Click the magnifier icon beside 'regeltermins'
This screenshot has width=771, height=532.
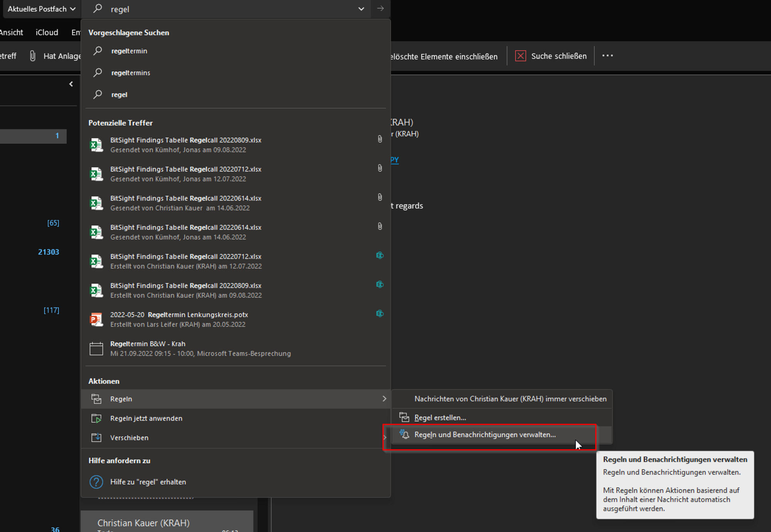point(98,72)
